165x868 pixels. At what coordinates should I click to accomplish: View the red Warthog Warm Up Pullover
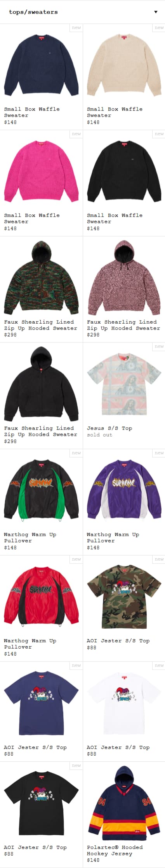point(41,596)
